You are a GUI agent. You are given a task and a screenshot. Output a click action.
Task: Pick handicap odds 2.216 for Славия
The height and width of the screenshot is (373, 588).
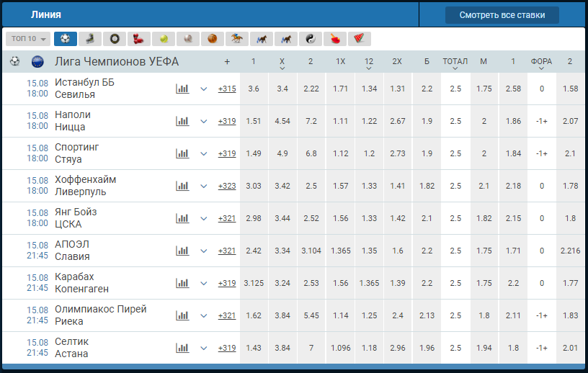click(x=571, y=251)
